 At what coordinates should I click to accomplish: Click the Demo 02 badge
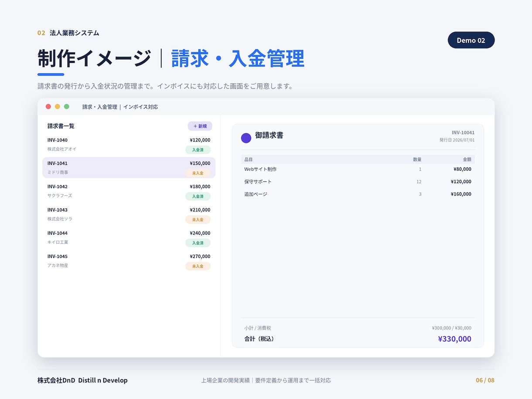pos(471,40)
